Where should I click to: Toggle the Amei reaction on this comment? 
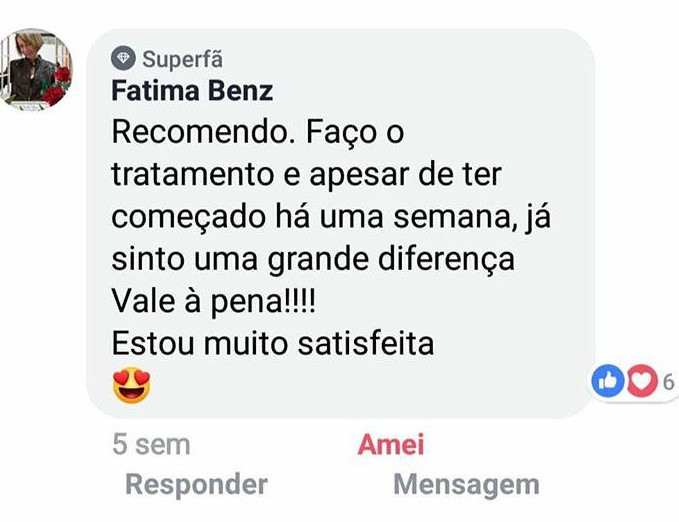391,444
